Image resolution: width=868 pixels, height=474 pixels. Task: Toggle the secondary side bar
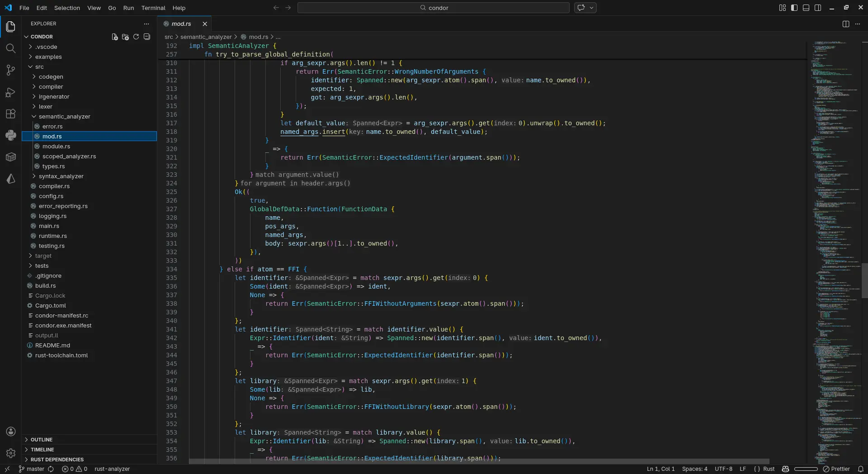tap(818, 8)
